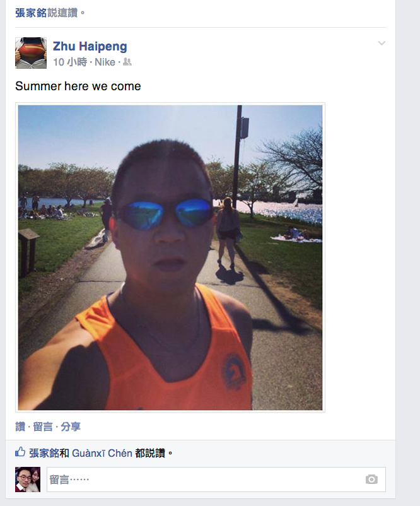
Task: Click the camera icon to attach photo
Action: coord(371,480)
